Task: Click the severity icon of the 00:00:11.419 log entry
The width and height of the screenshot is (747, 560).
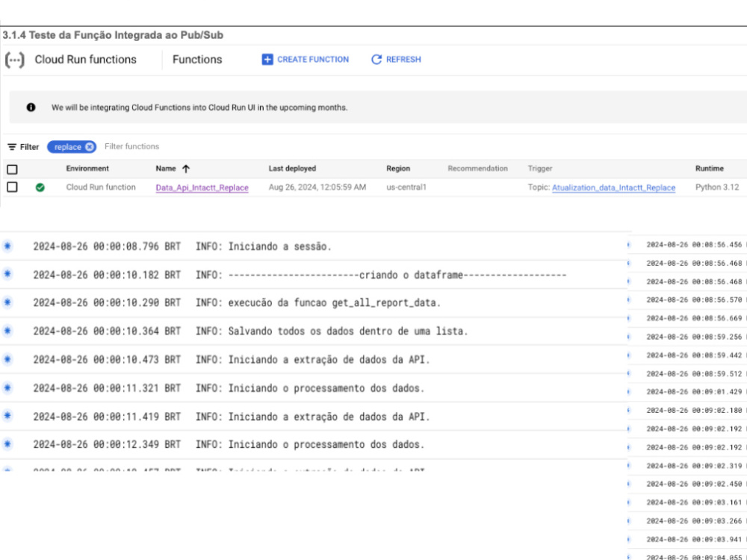Action: [7, 416]
